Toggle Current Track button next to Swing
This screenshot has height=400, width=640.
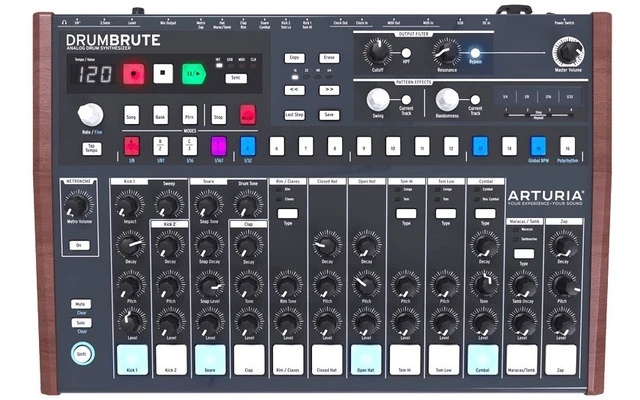click(x=406, y=100)
